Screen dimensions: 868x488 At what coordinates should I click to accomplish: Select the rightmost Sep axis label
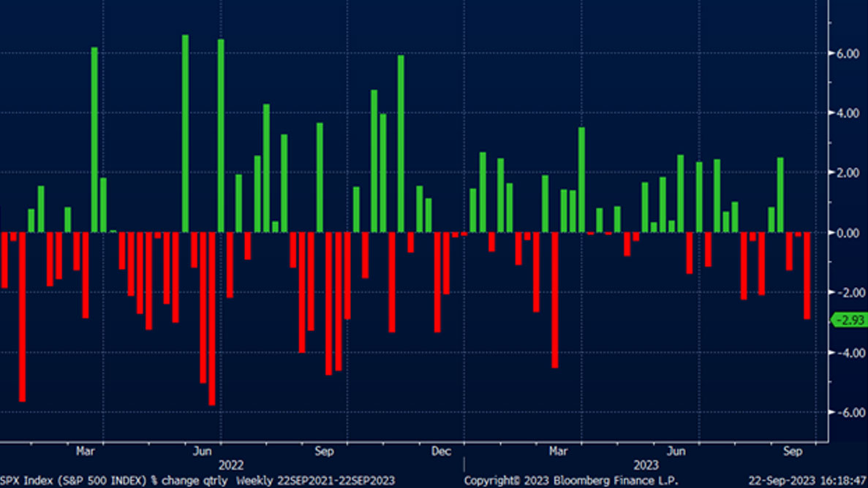click(x=793, y=451)
